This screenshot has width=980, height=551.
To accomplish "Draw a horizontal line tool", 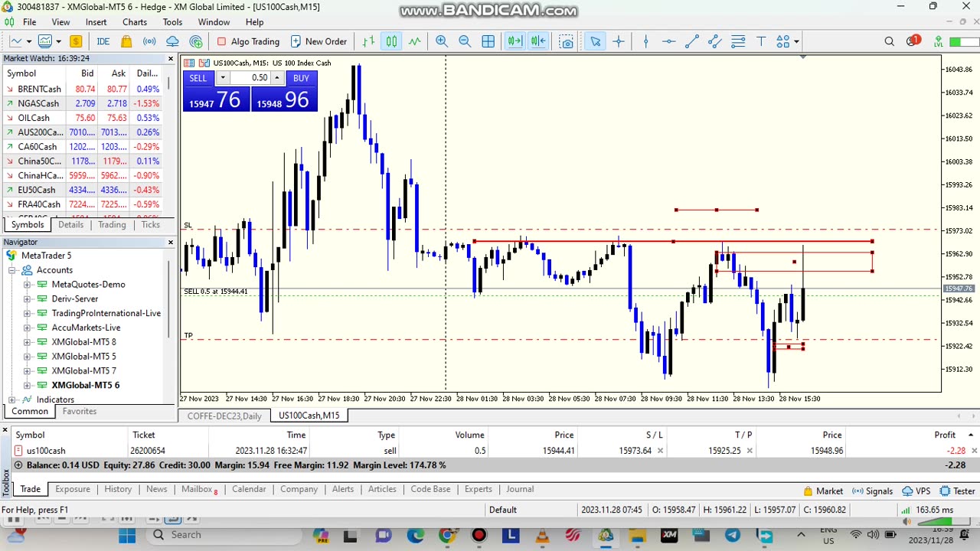I will coord(668,41).
